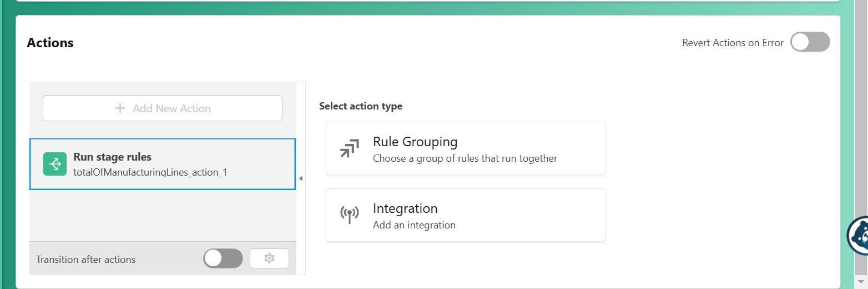
Task: Click the plus icon in Add New Action
Action: (x=120, y=108)
